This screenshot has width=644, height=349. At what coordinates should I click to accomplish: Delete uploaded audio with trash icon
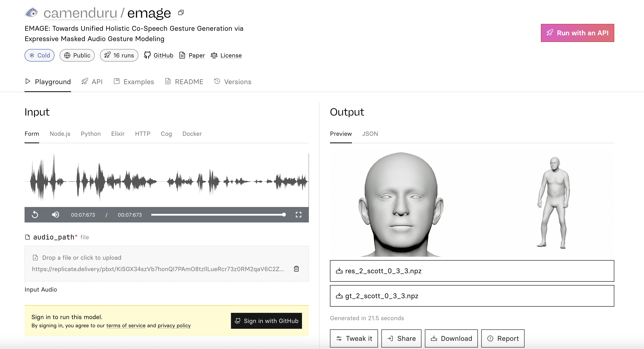296,269
